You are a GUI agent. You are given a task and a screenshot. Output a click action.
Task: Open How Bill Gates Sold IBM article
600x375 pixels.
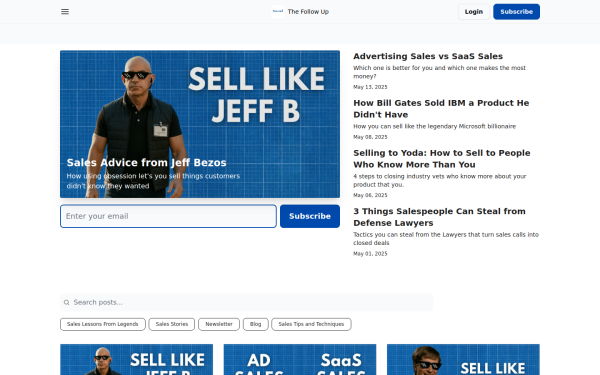click(441, 109)
